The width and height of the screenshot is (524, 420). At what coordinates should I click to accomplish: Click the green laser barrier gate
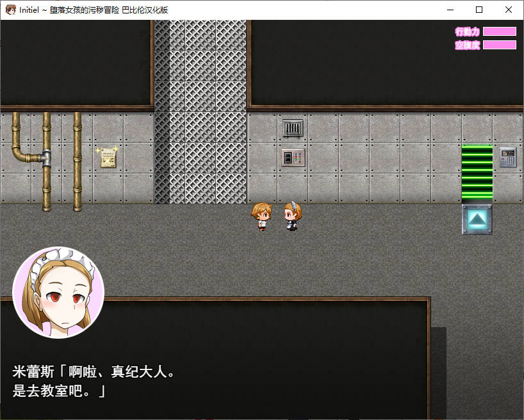coord(477,173)
